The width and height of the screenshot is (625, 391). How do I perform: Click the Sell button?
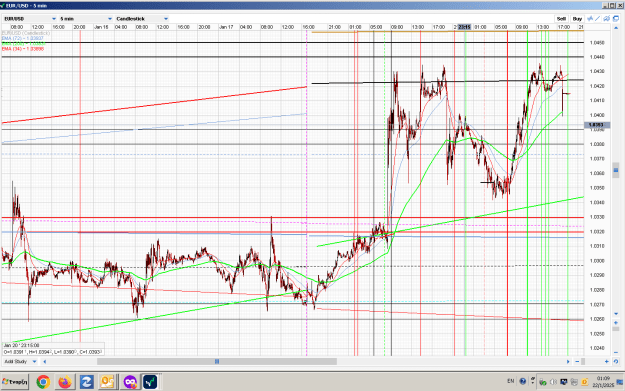(561, 19)
